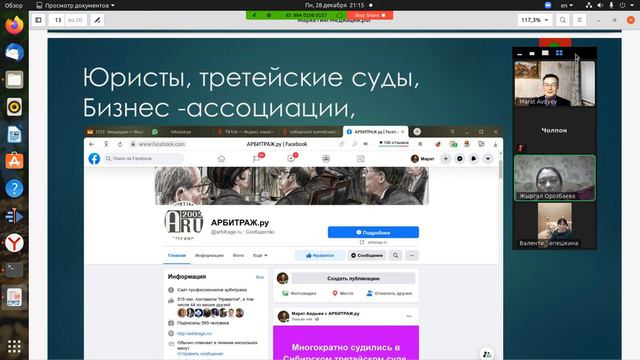Select the Главная tab on the page
The width and height of the screenshot is (640, 360).
177,256
